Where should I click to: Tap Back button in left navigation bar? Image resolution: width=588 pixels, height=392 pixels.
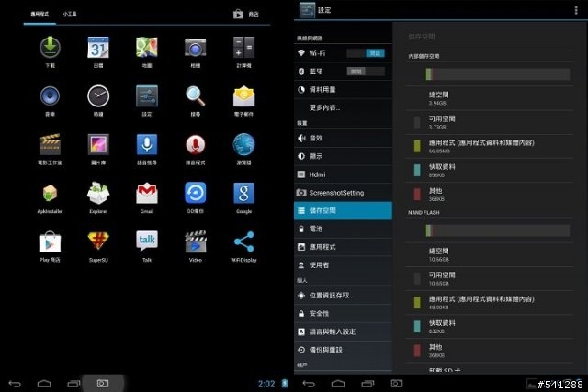(15, 384)
